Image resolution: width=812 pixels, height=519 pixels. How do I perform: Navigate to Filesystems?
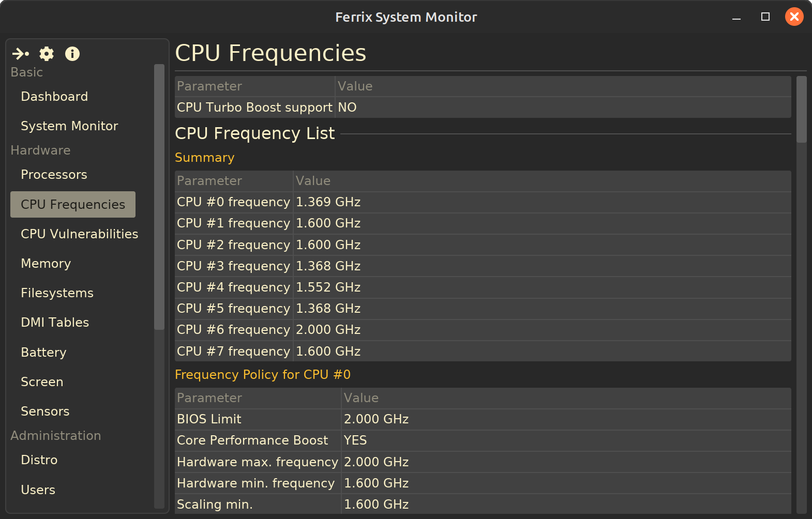[x=57, y=293]
